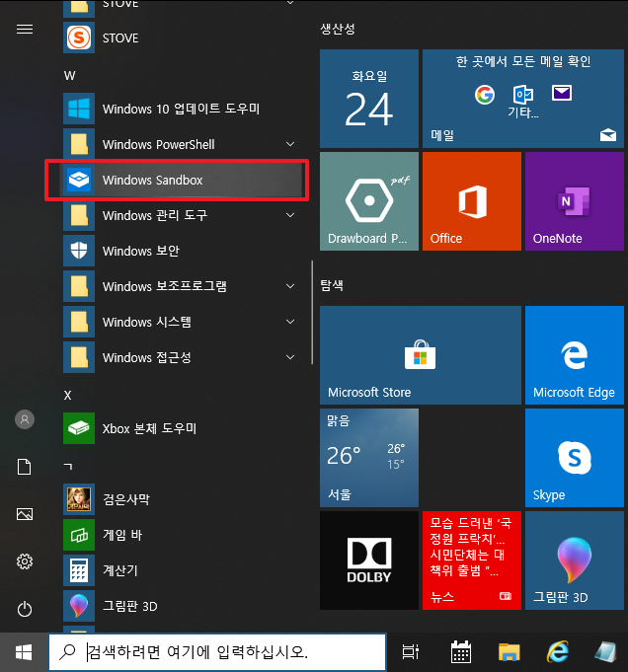Image resolution: width=628 pixels, height=672 pixels.
Task: Open the user account icon
Action: [25, 419]
